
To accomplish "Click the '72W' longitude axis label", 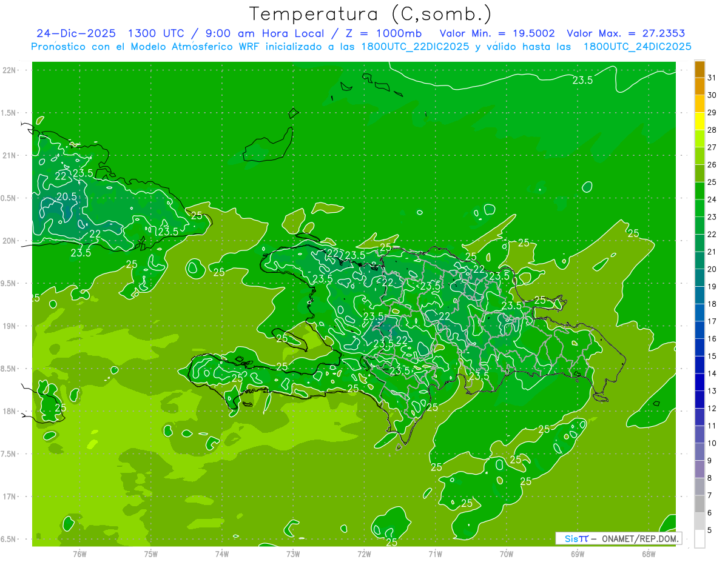I will pos(364,554).
